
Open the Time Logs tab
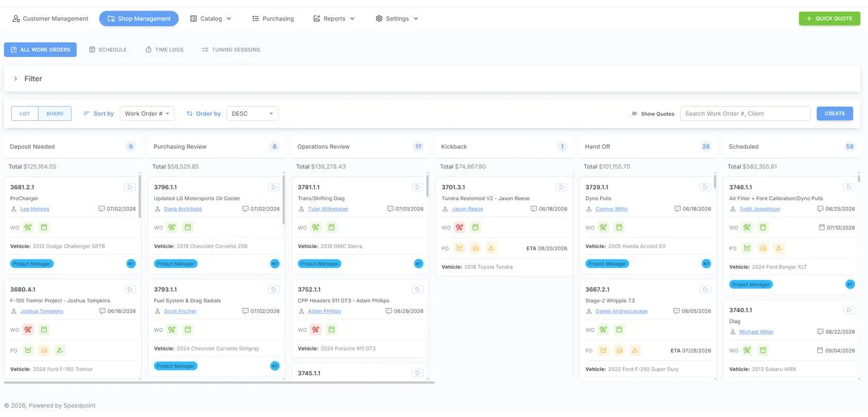[164, 50]
